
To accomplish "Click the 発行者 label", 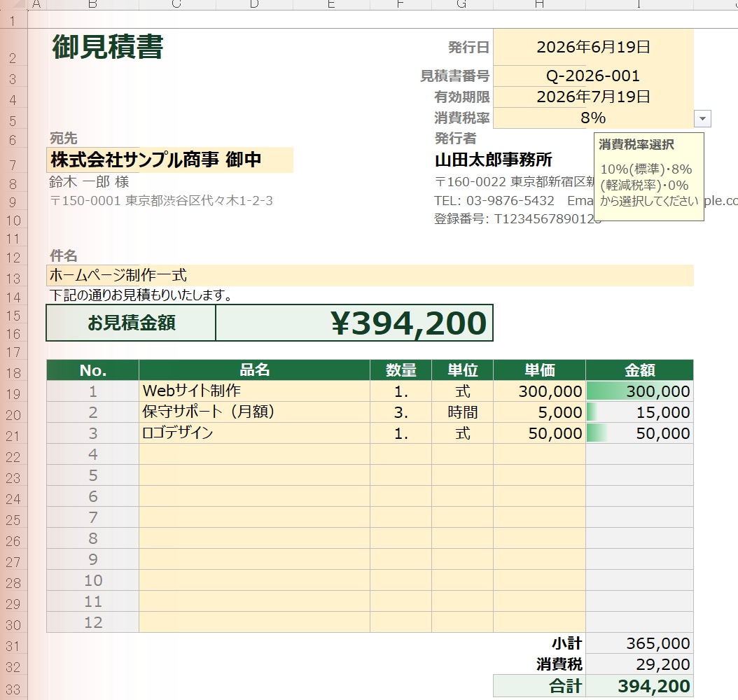I will tap(456, 139).
